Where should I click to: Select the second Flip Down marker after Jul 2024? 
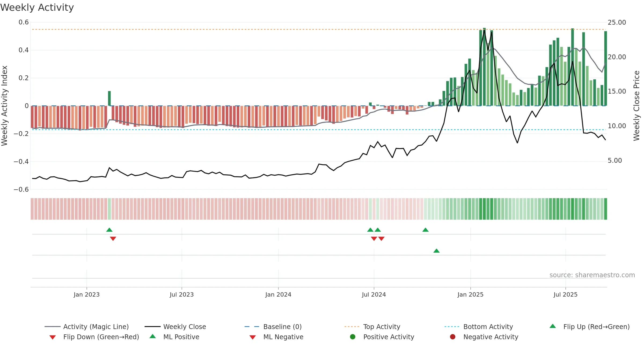click(x=382, y=239)
